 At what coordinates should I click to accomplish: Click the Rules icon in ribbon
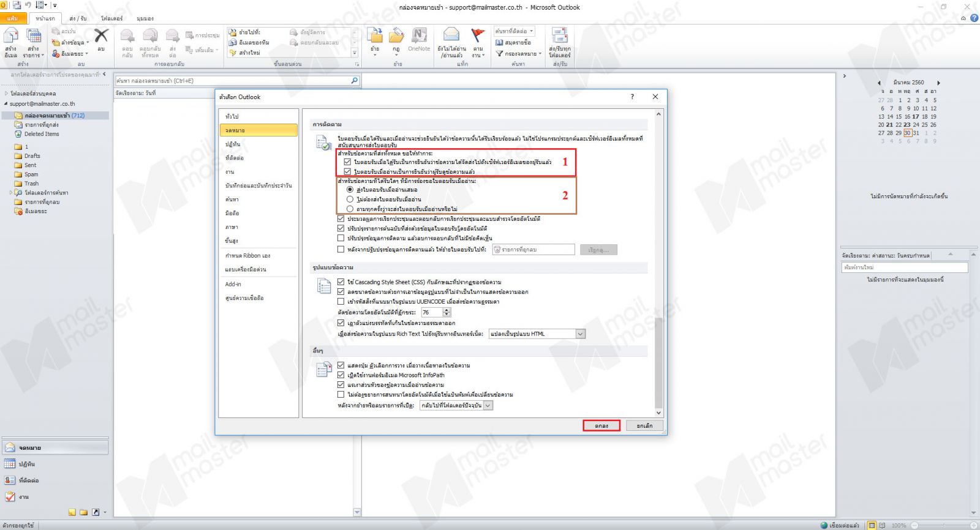pyautogui.click(x=396, y=35)
